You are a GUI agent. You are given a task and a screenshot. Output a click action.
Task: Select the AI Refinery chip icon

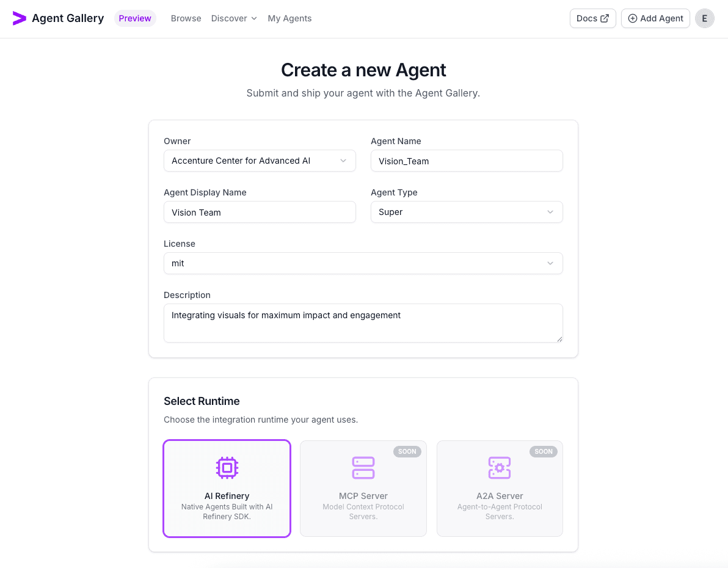pos(227,467)
